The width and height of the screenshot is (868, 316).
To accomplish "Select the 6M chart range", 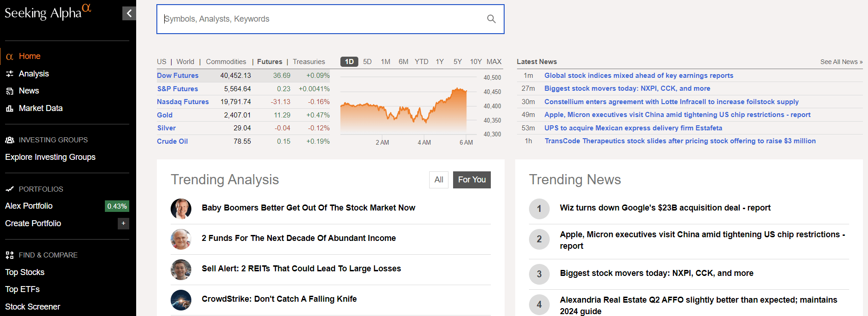I will (403, 62).
